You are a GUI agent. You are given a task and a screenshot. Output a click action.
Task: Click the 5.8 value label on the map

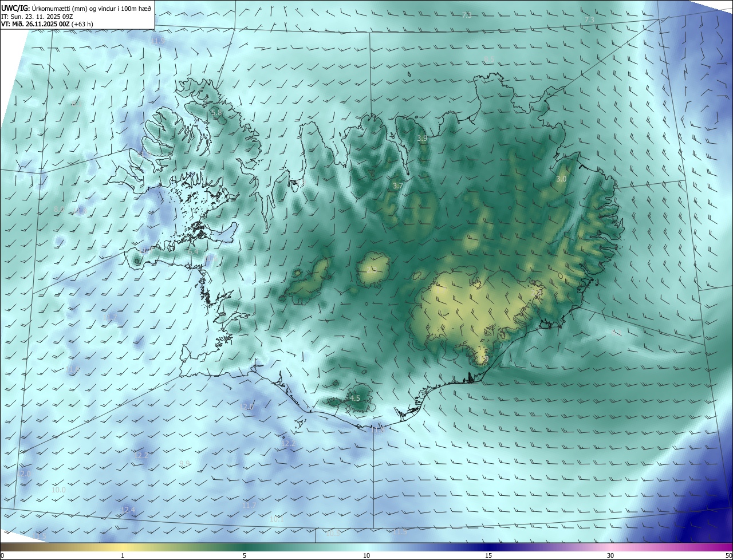tap(216, 113)
